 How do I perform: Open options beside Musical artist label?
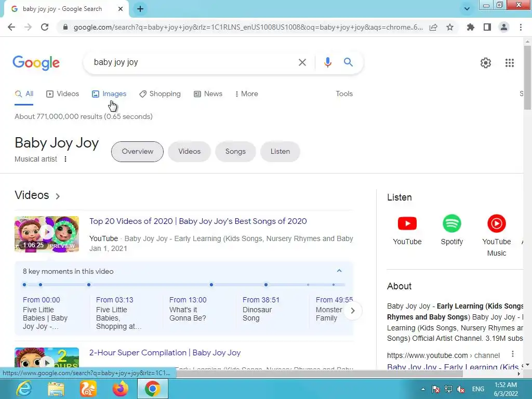coord(65,159)
